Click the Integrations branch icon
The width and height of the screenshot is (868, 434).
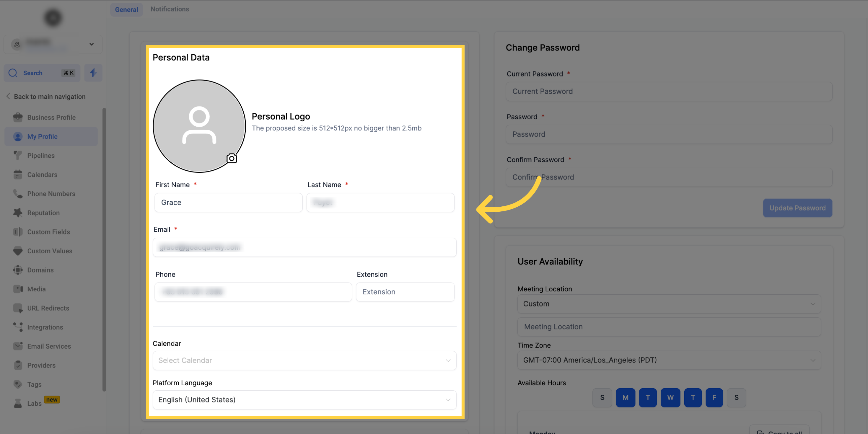click(x=18, y=327)
